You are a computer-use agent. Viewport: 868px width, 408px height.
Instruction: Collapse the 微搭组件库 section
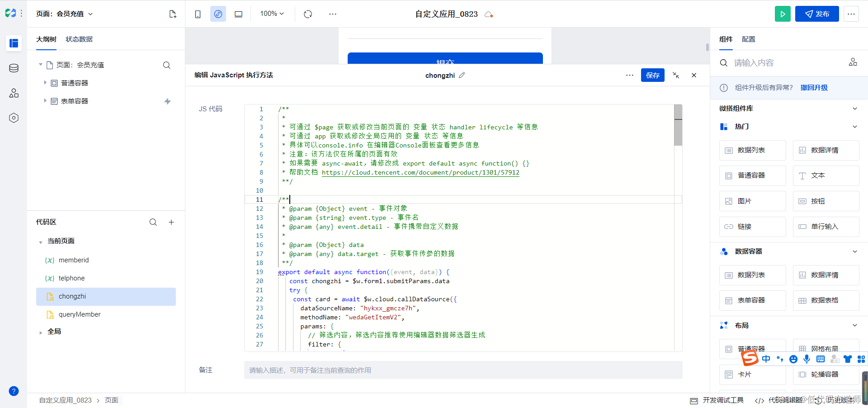(x=855, y=109)
